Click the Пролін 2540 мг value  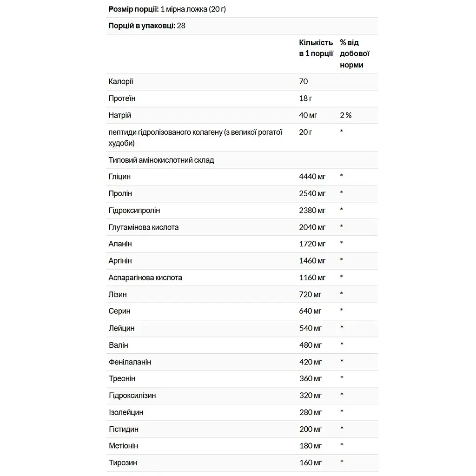(x=312, y=193)
